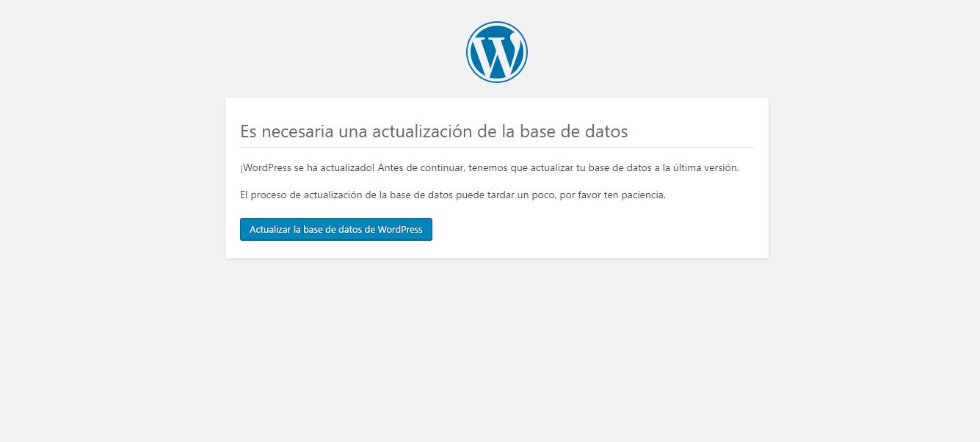Click the gray background below the white panel

(x=496, y=345)
